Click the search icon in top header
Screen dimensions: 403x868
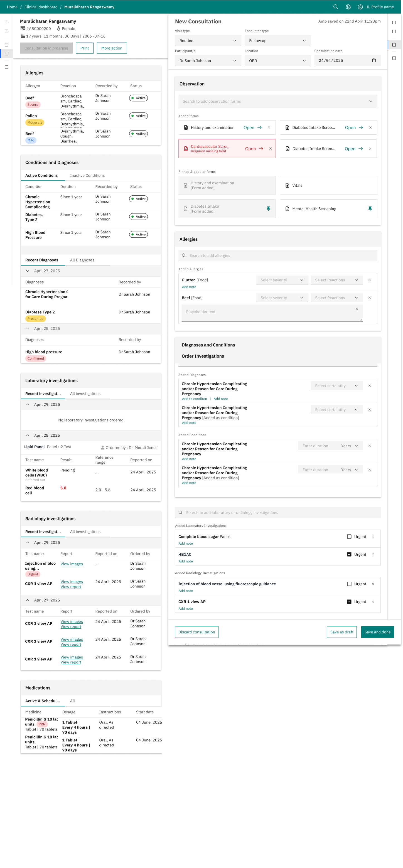click(x=336, y=7)
